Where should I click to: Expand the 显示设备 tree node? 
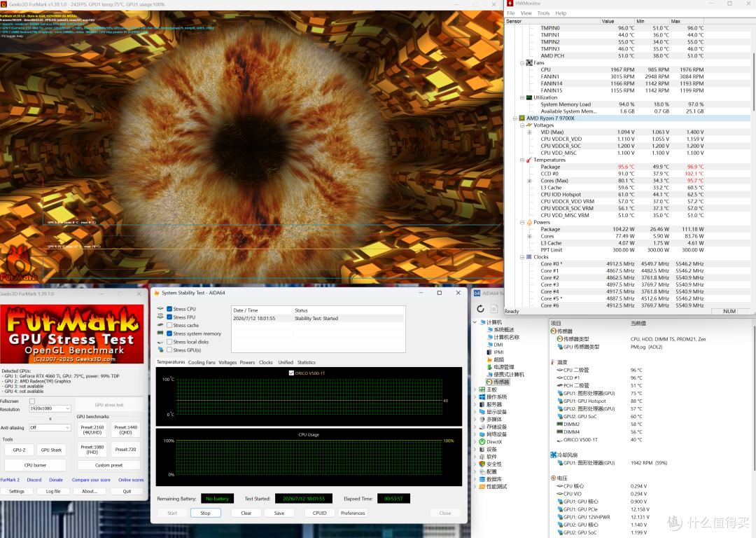pos(475,412)
